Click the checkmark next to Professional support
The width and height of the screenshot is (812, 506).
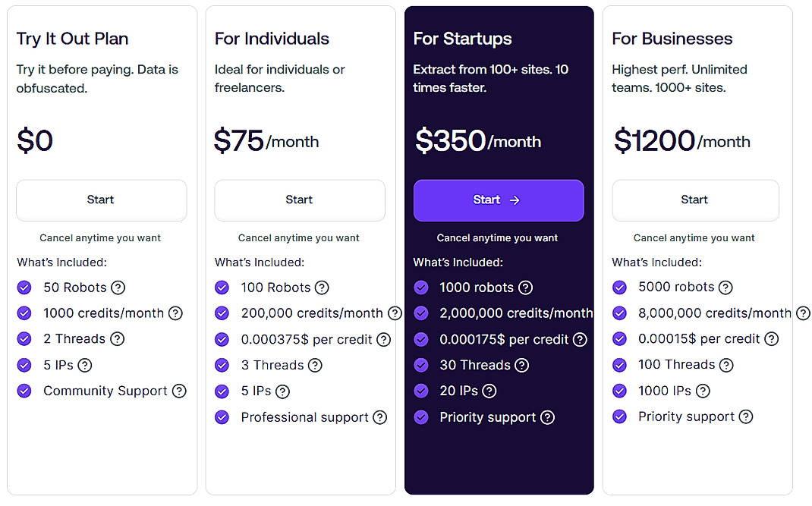[222, 416]
